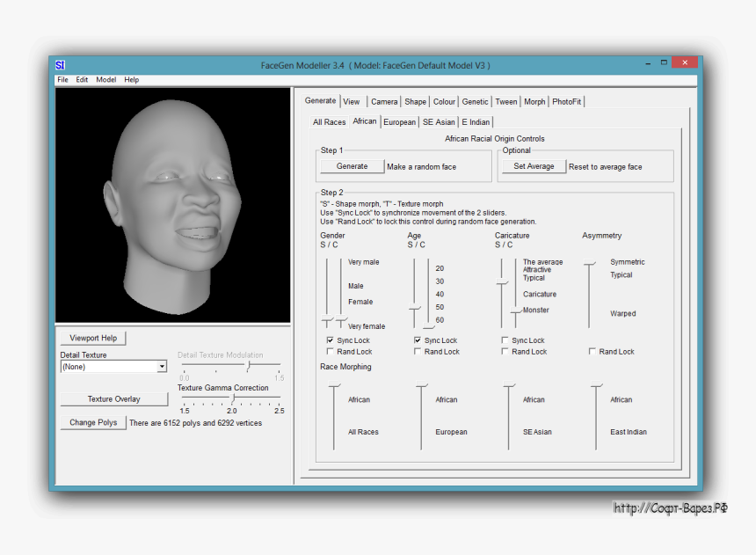Toggle the Age Rand Lock checkbox

pyautogui.click(x=418, y=352)
